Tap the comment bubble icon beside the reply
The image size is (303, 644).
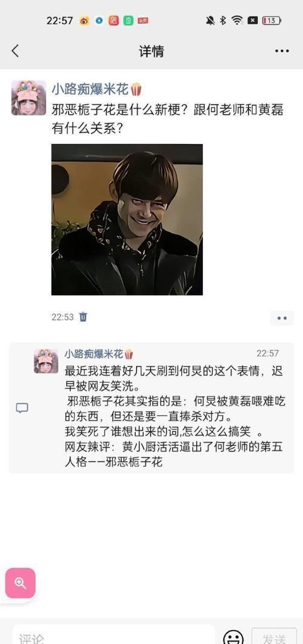[22, 408]
